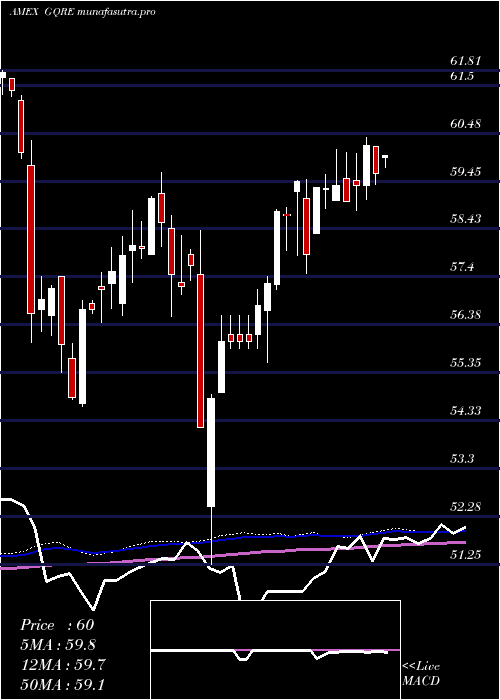500x700 pixels.
Task: Select the 12MA : 59.7 readout
Action: [x=63, y=664]
